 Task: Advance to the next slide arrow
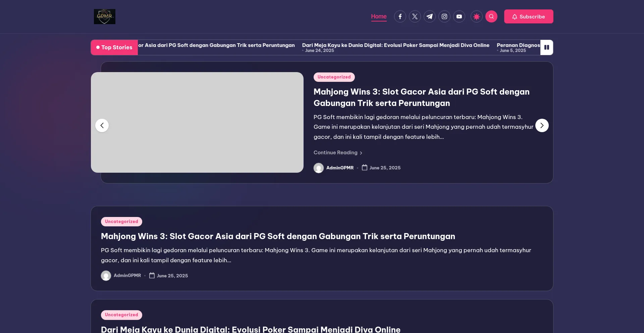click(x=542, y=125)
